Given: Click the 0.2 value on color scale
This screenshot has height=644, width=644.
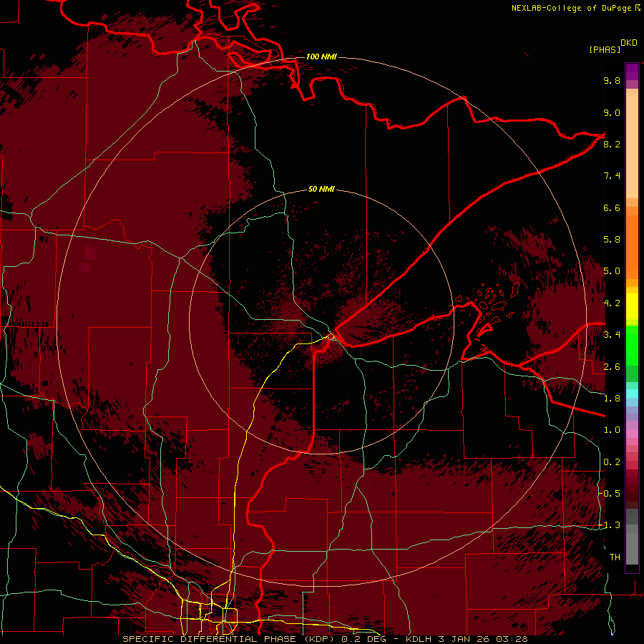Looking at the screenshot, I should pos(612,462).
